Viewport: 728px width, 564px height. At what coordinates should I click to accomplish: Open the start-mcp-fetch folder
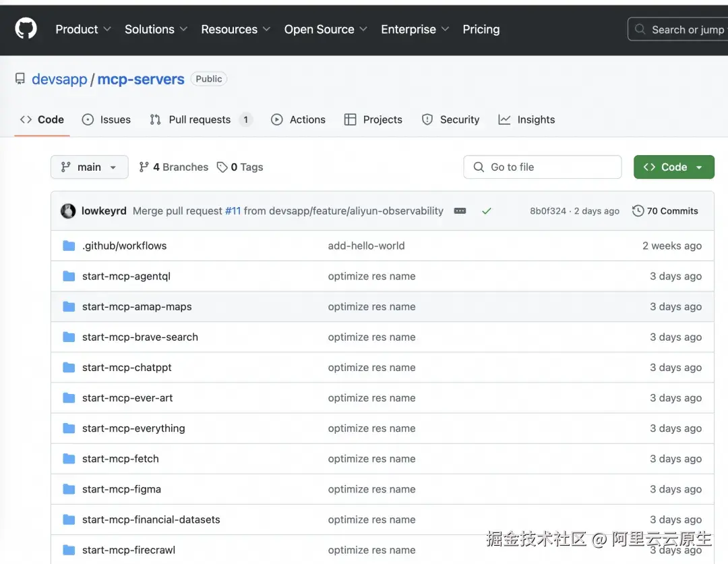point(121,459)
